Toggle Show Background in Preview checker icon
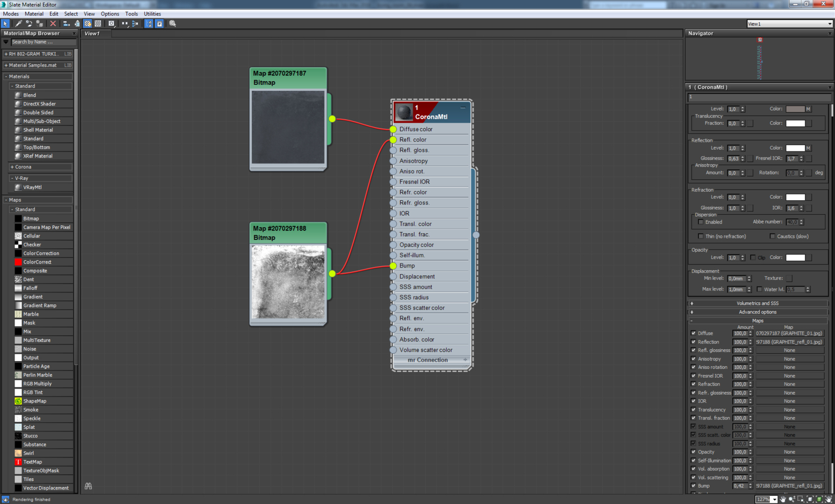The height and width of the screenshot is (504, 835). point(98,24)
